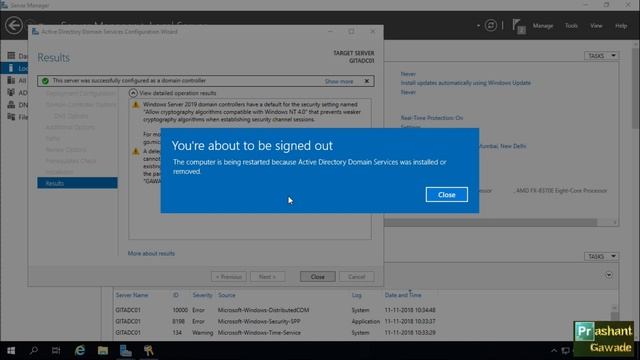Collapse View detailed operation results

[133, 93]
